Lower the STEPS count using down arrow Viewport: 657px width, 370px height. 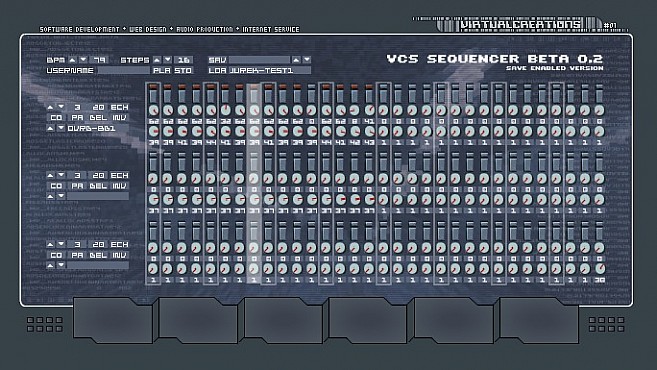coord(168,60)
